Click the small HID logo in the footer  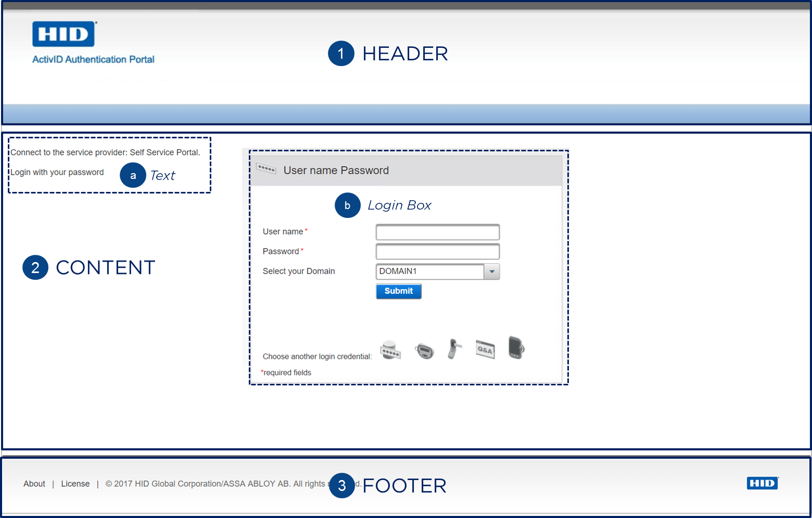point(763,483)
